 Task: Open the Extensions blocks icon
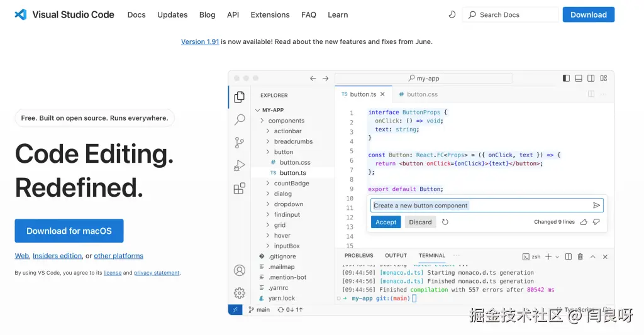tap(240, 189)
